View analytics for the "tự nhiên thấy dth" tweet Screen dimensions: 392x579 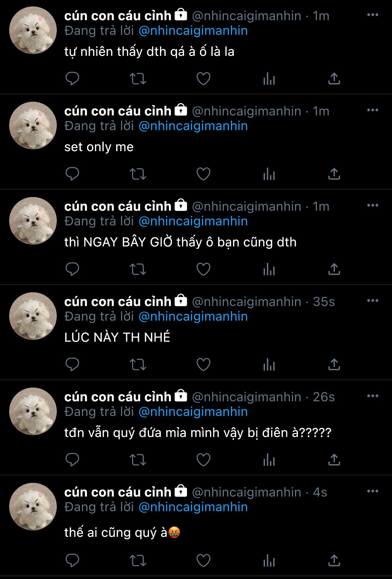pos(269,78)
